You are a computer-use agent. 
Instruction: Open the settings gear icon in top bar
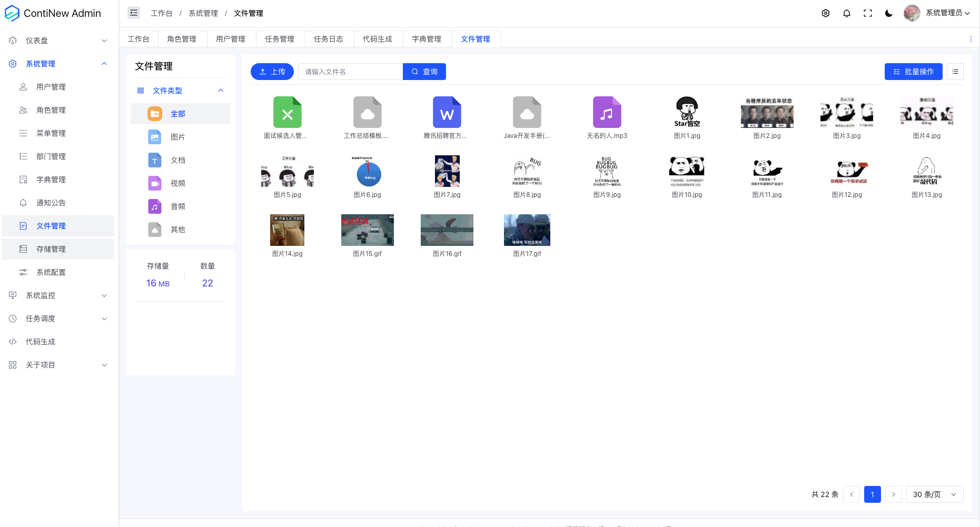click(825, 13)
